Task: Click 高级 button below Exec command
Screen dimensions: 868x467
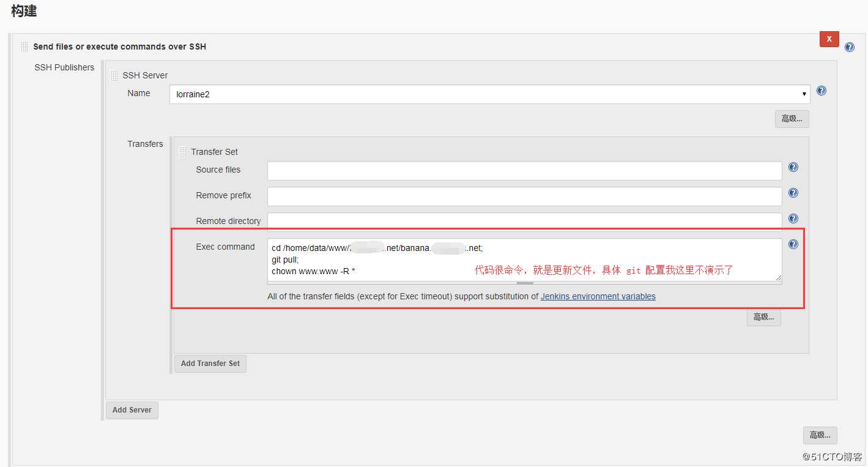Action: tap(763, 317)
